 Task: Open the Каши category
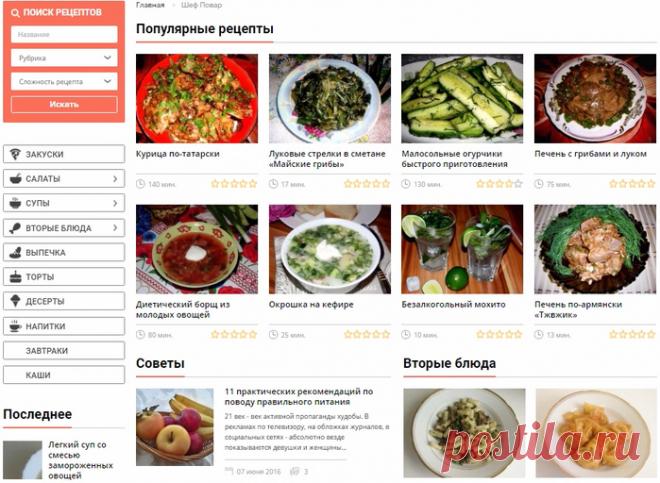pos(64,375)
